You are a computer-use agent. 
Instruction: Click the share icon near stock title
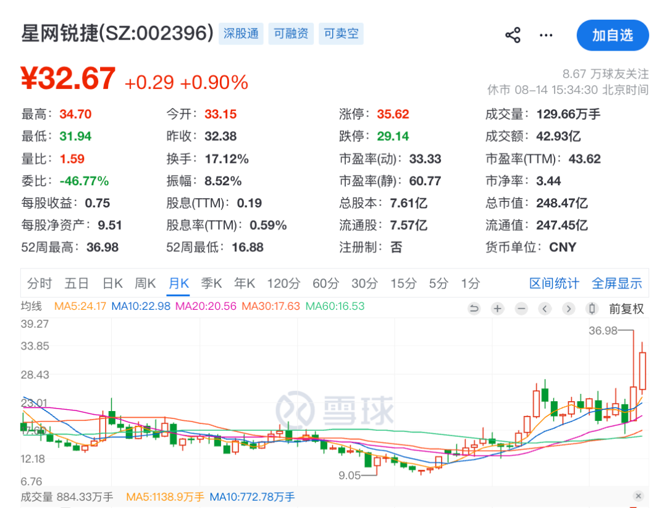(513, 35)
